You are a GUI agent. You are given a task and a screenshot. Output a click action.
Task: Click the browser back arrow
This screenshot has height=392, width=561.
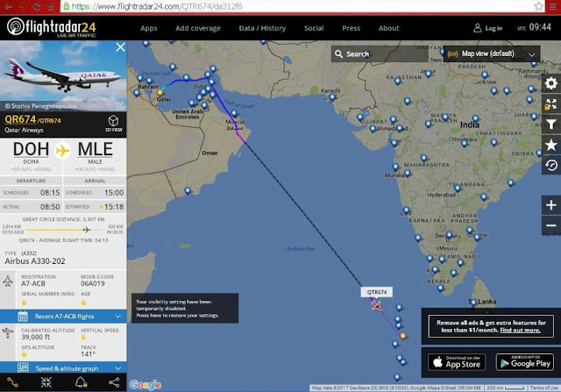tap(8, 6)
